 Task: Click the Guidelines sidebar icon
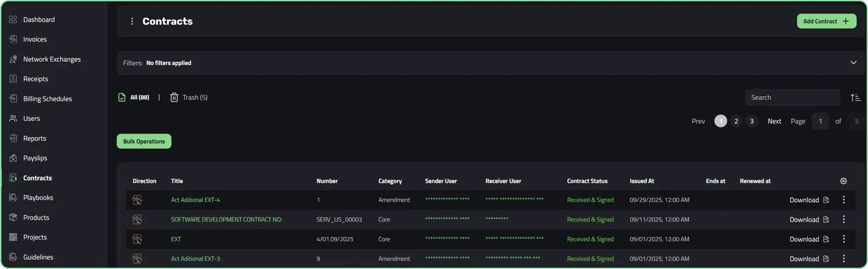(x=13, y=257)
